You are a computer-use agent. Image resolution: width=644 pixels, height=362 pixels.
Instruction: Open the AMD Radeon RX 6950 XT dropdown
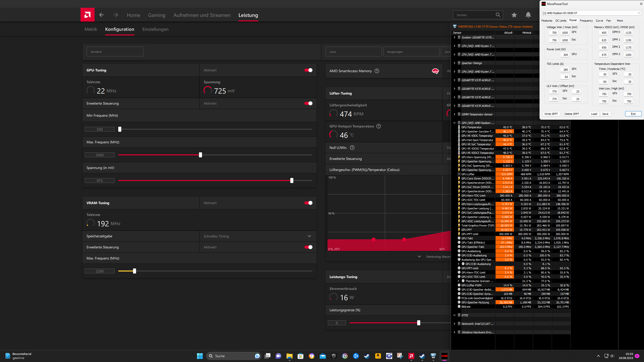click(x=591, y=13)
